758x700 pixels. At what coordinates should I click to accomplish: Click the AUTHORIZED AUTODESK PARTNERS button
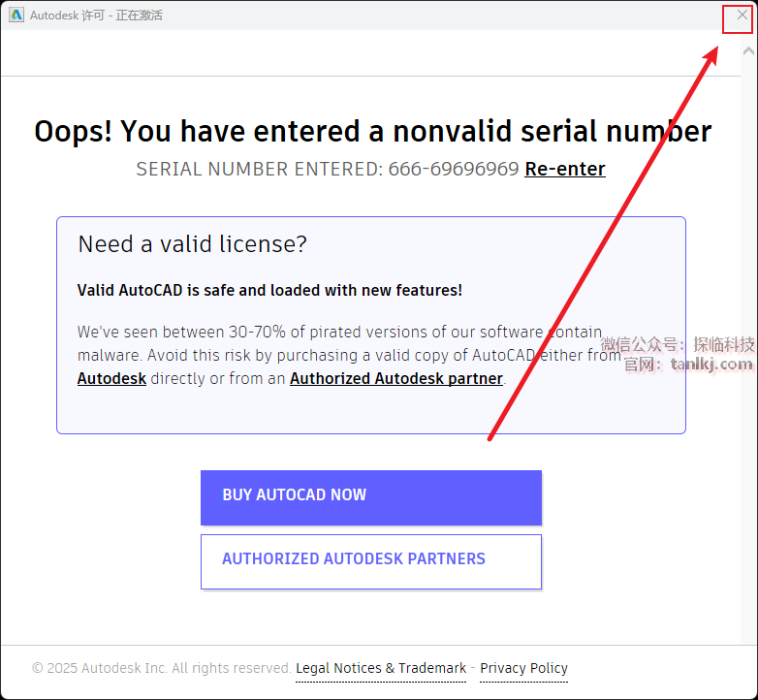[x=370, y=560]
